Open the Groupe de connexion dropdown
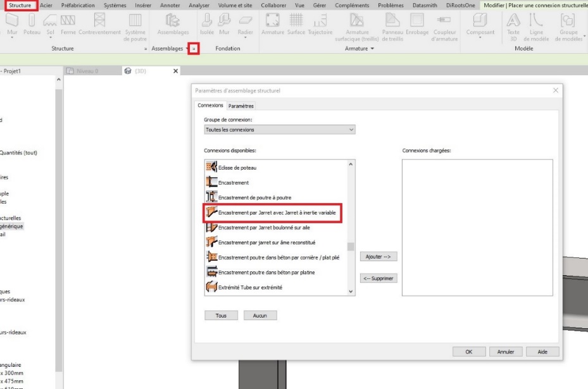The width and height of the screenshot is (588, 389). point(280,130)
